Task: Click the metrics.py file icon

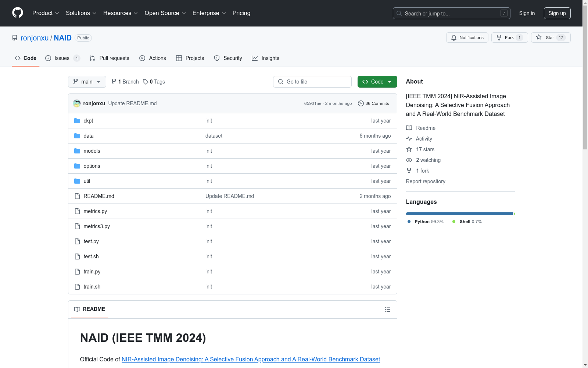Action: 77,211
